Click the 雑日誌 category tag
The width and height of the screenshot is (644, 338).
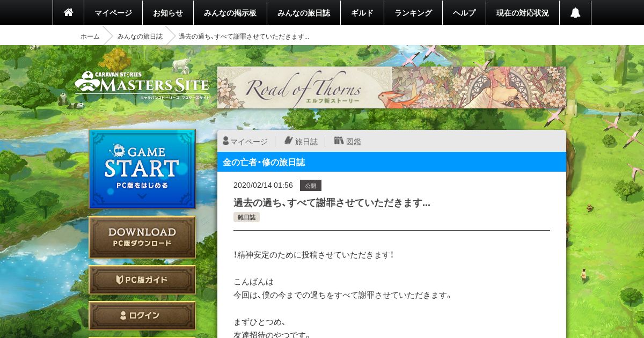(x=246, y=217)
